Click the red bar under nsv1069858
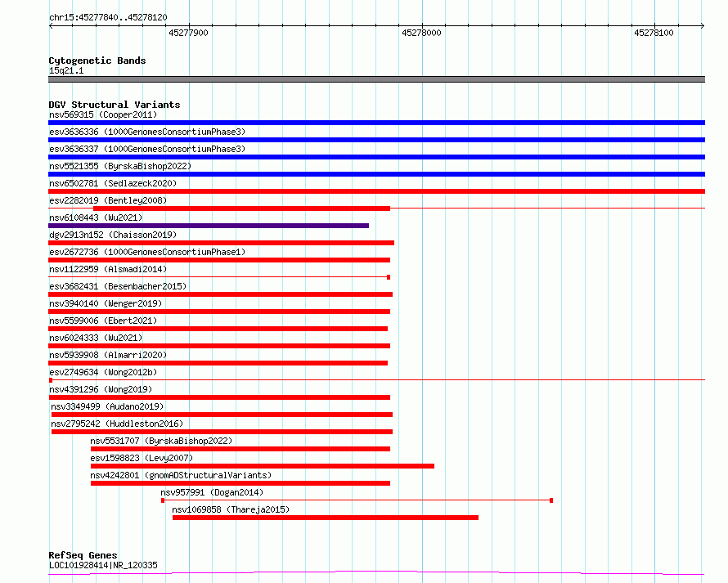 [326, 518]
